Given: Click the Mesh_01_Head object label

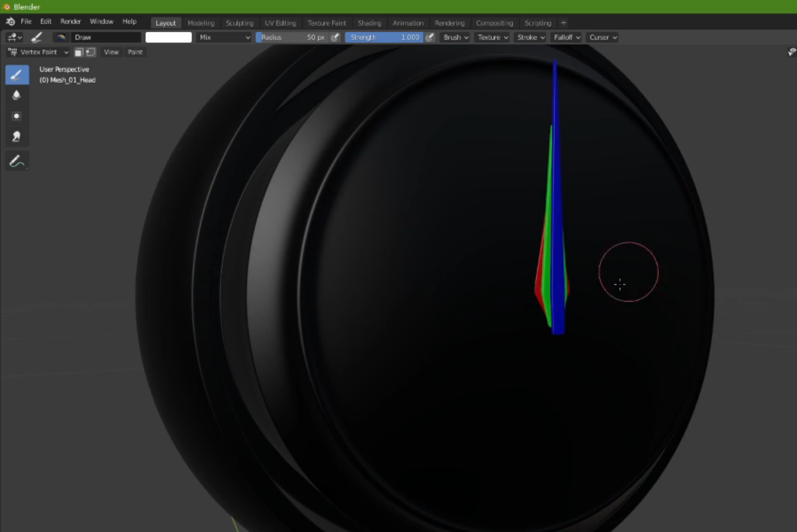Looking at the screenshot, I should tap(67, 80).
